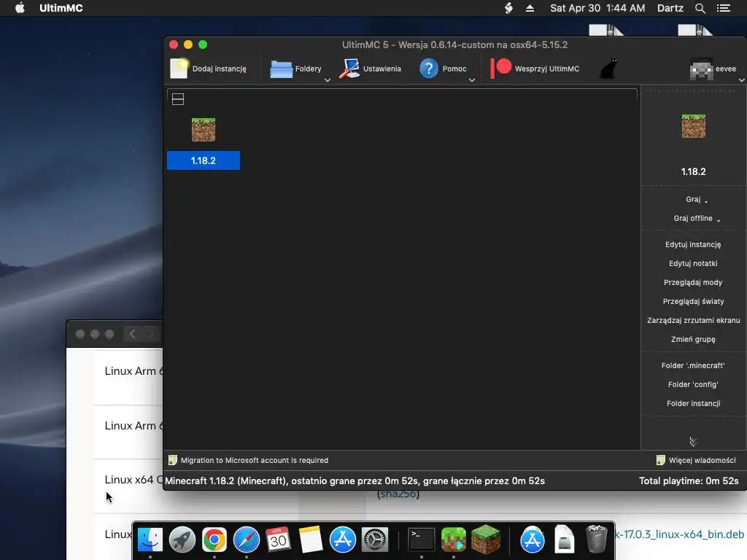Image resolution: width=747 pixels, height=560 pixels.
Task: Open Notification Center list icon
Action: pos(723,7)
